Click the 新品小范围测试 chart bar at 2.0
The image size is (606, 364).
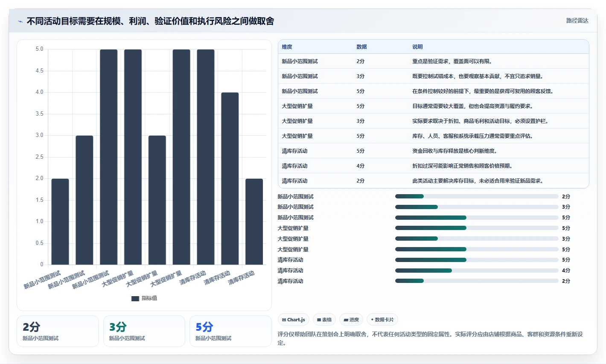60,221
